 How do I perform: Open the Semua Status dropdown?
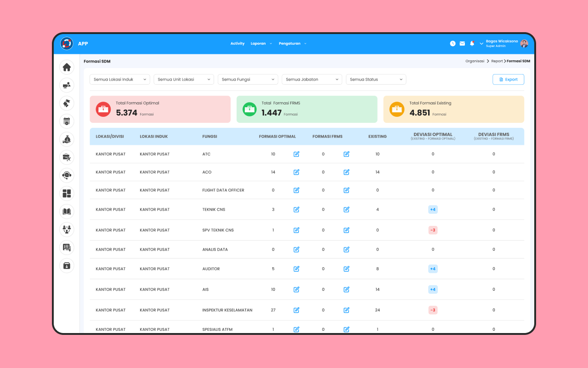coord(376,80)
